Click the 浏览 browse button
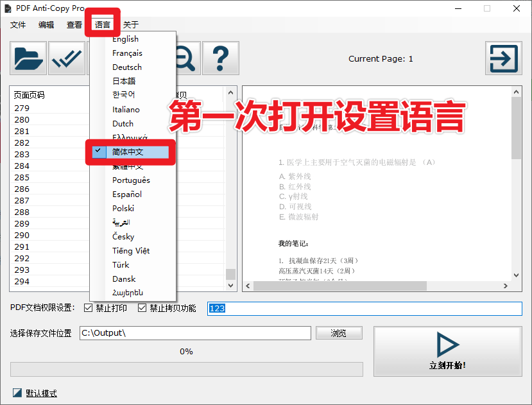This screenshot has width=532, height=405. (x=339, y=333)
